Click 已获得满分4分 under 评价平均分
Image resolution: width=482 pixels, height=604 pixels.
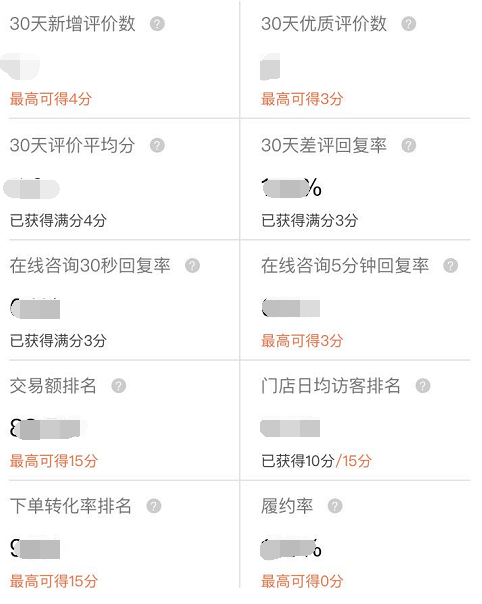pos(58,220)
